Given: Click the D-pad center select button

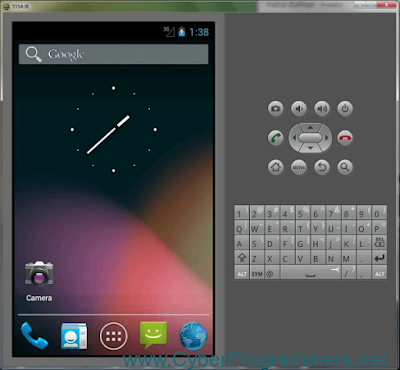Looking at the screenshot, I should pos(310,138).
